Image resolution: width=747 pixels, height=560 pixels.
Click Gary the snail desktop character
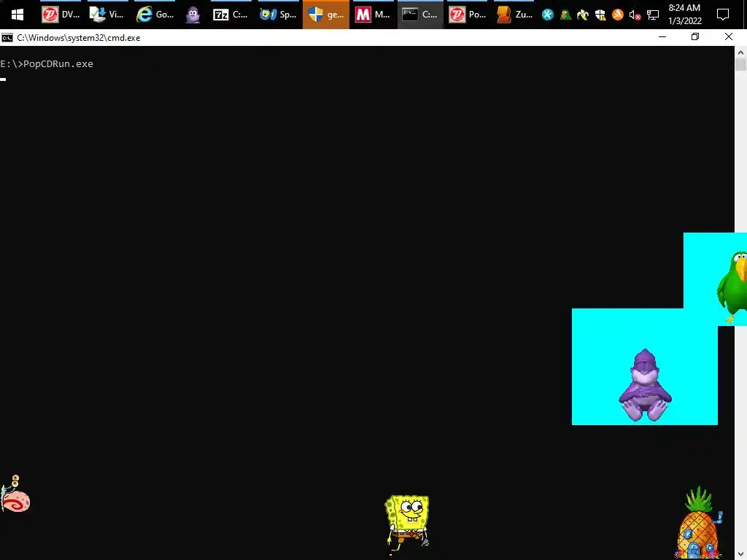coord(15,494)
